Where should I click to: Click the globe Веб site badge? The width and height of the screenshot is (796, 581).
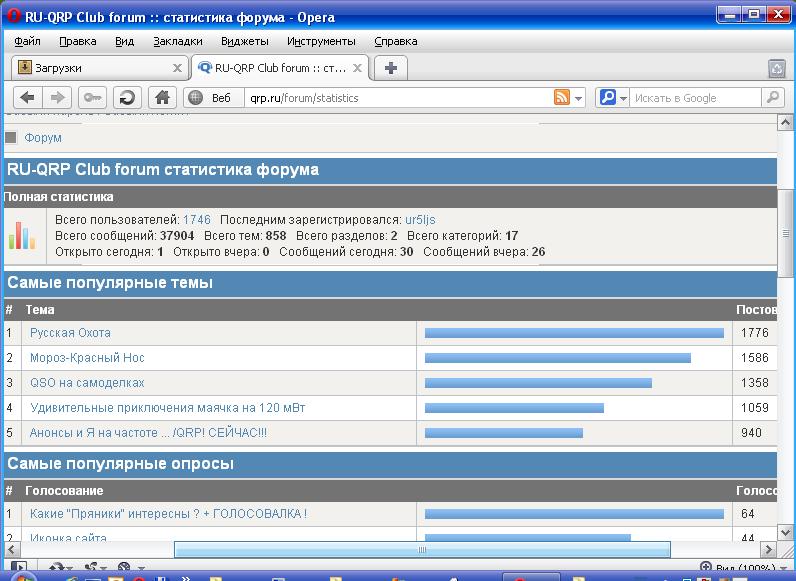[213, 98]
